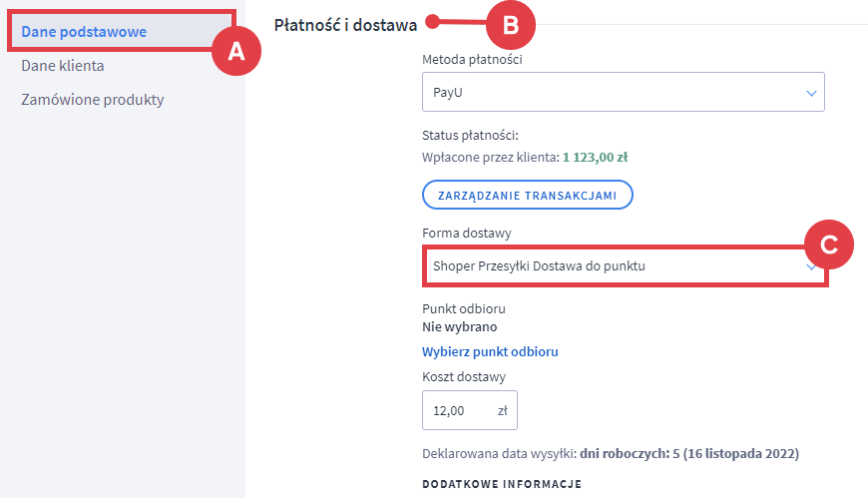Click the red annotation marker A
This screenshot has width=868, height=498.
(x=236, y=51)
